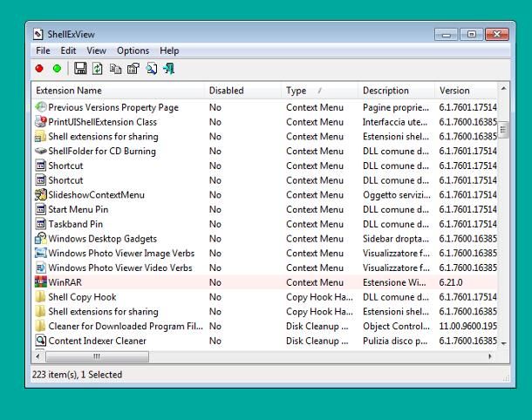Click WinRAR's 'Context Menu' type cell
The image size is (532, 420).
tap(315, 282)
